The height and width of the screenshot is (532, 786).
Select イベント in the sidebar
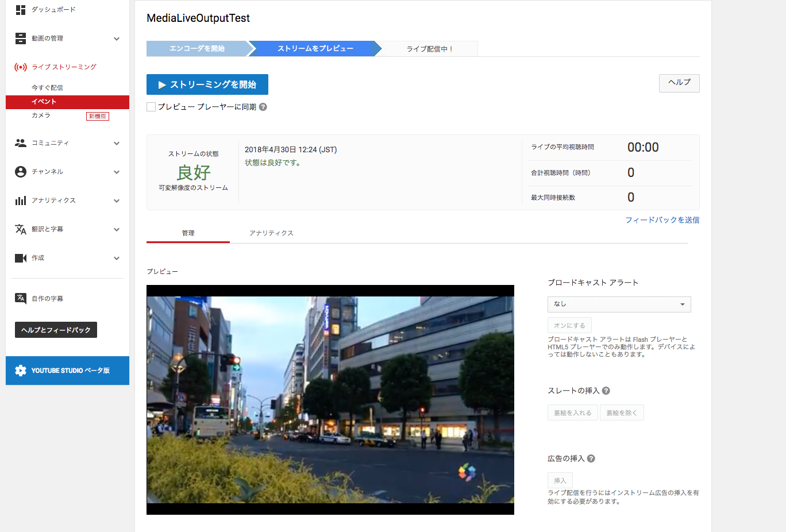coord(67,102)
